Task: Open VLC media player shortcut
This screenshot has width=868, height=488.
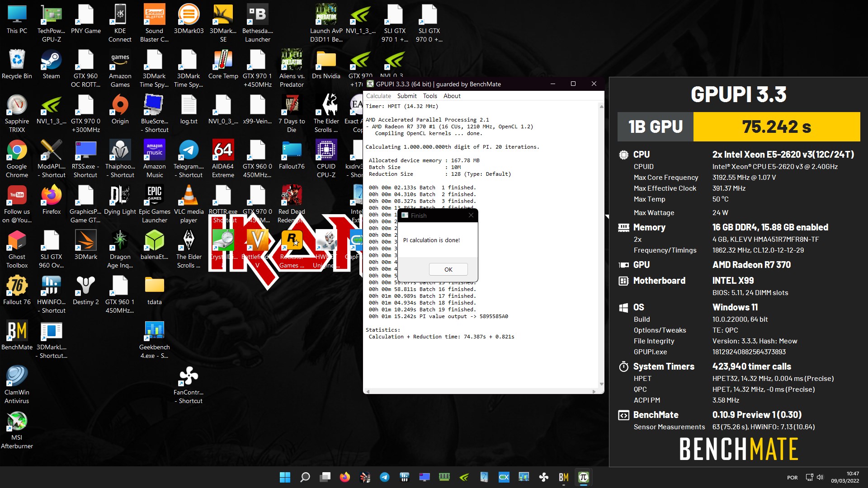Action: click(x=189, y=204)
